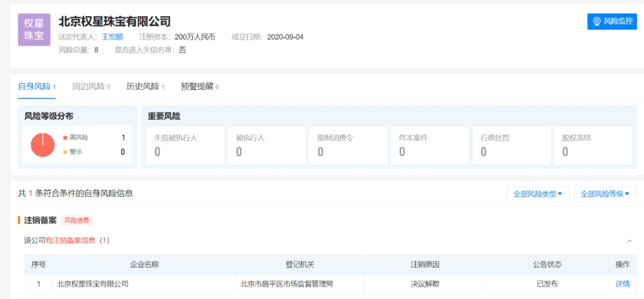Click the red risk-level pie chart
Screen dimensions: 644x299
pyautogui.click(x=42, y=145)
